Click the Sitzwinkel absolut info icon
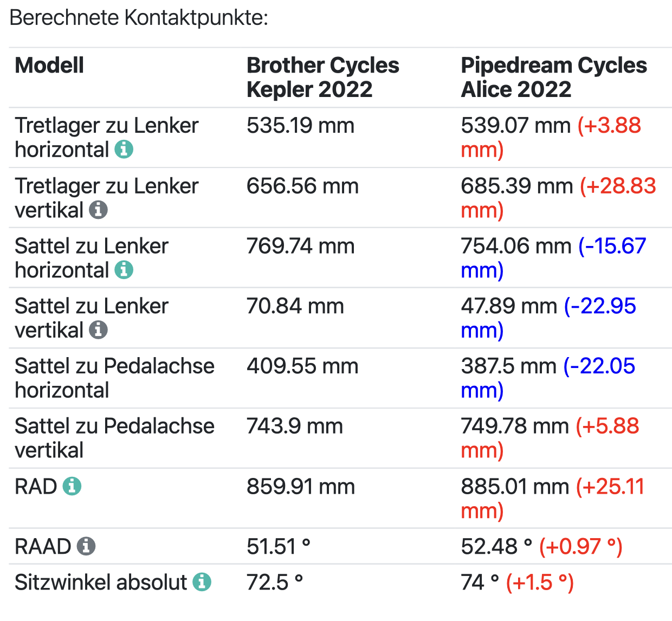This screenshot has width=672, height=621. [x=202, y=583]
